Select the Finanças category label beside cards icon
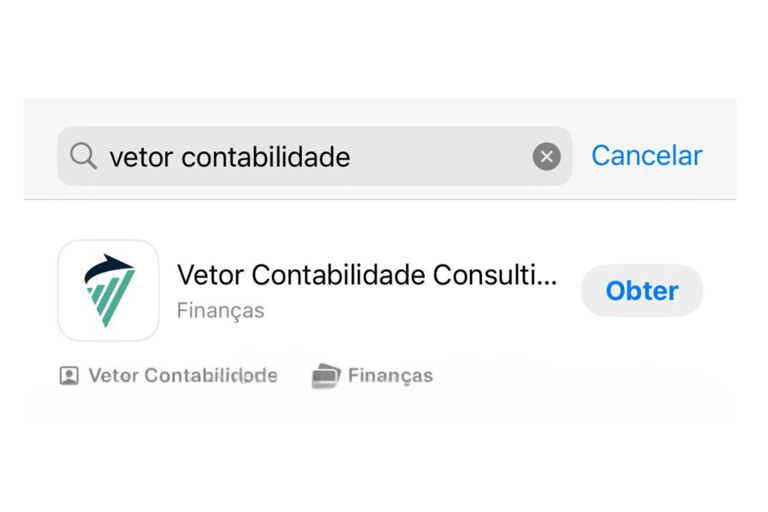768x512 pixels. 390,376
